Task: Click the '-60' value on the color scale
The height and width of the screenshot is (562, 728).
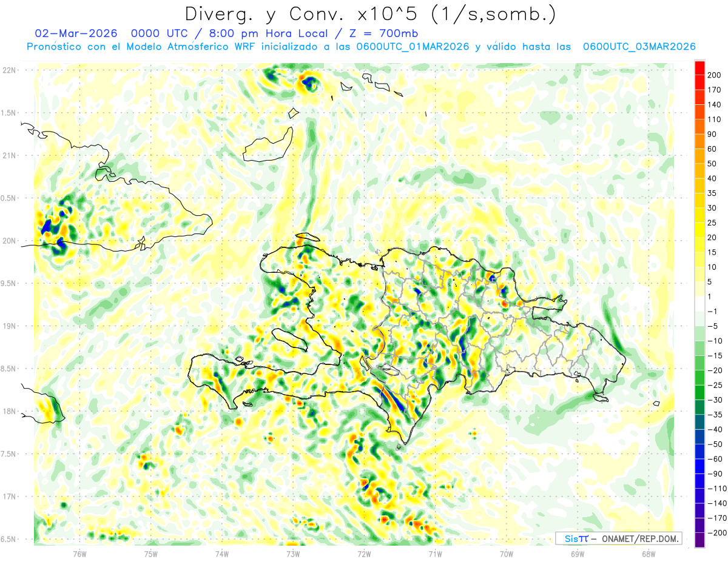Action: pyautogui.click(x=714, y=460)
